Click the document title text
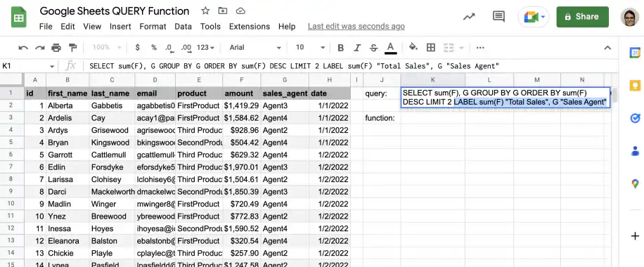This screenshot has height=267, width=644. point(115,11)
